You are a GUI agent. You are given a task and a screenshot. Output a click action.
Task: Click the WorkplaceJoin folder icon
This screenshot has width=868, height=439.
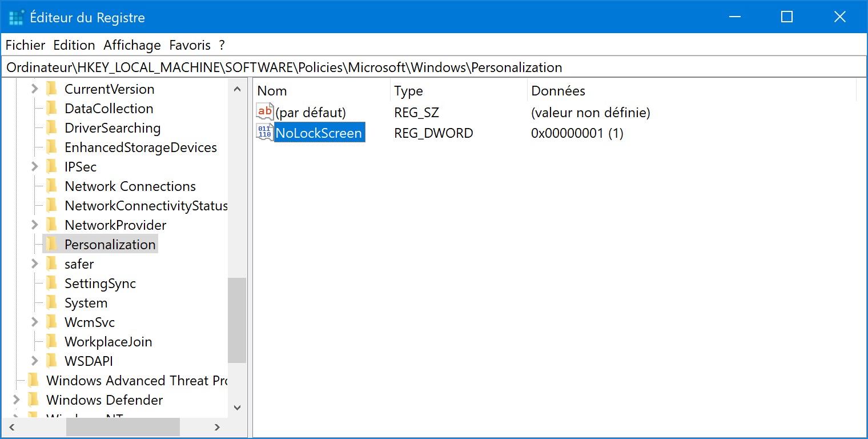[x=51, y=341]
